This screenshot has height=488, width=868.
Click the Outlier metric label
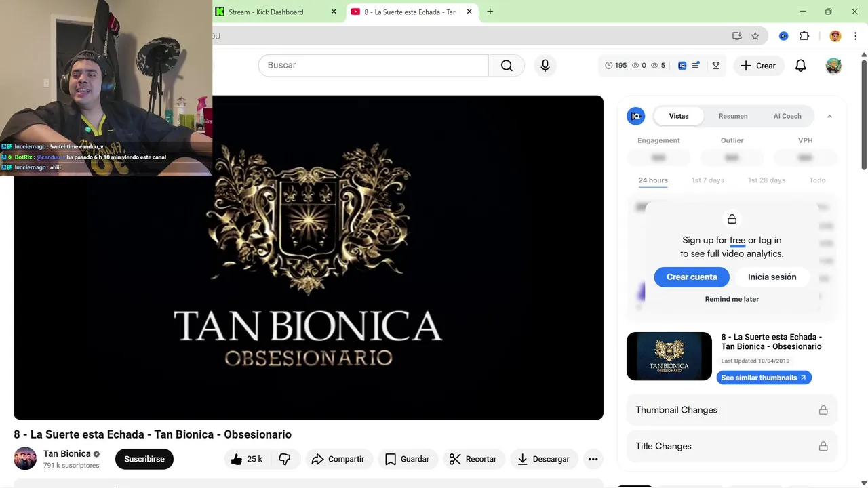pos(732,140)
